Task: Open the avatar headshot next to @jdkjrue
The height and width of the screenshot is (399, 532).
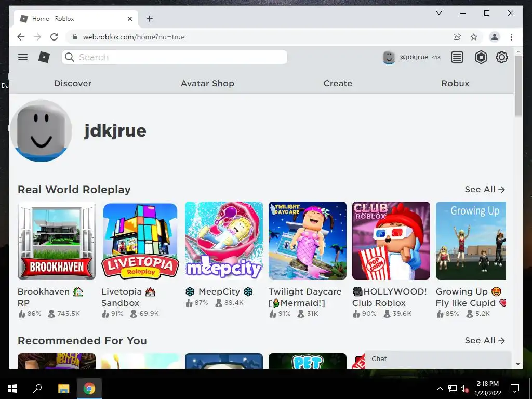Action: [x=389, y=57]
